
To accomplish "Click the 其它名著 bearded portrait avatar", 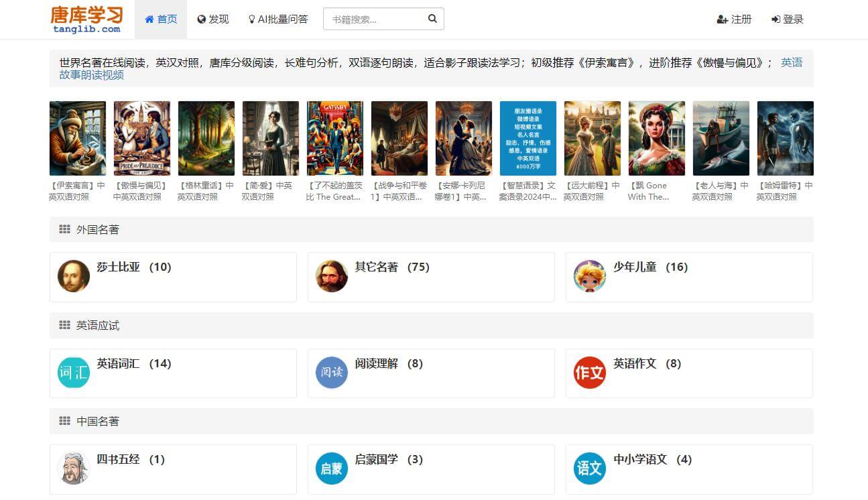I will tap(332, 276).
